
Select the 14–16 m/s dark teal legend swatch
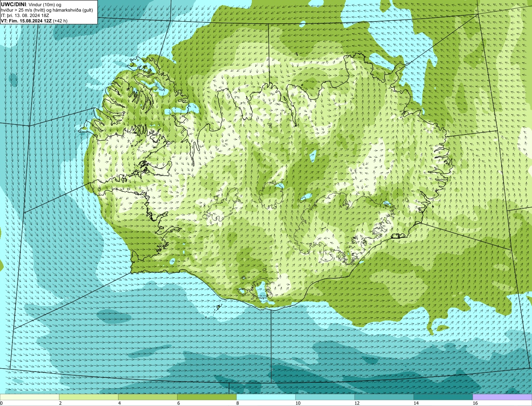tap(443, 397)
